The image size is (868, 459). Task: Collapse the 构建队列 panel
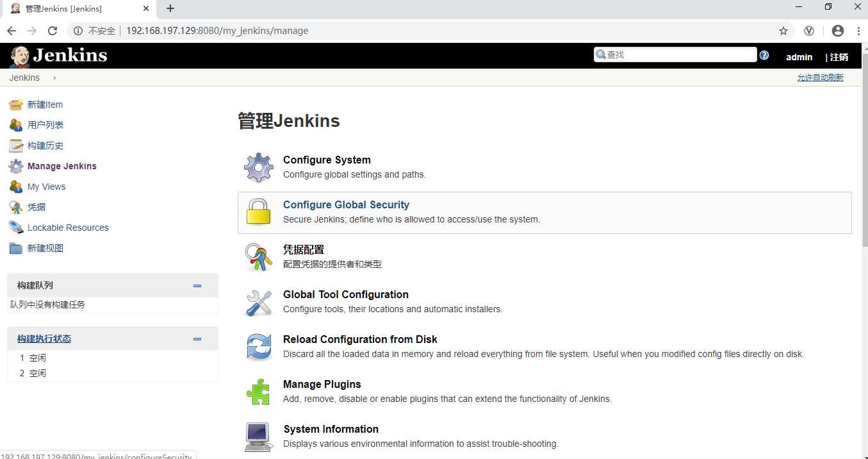pos(197,286)
